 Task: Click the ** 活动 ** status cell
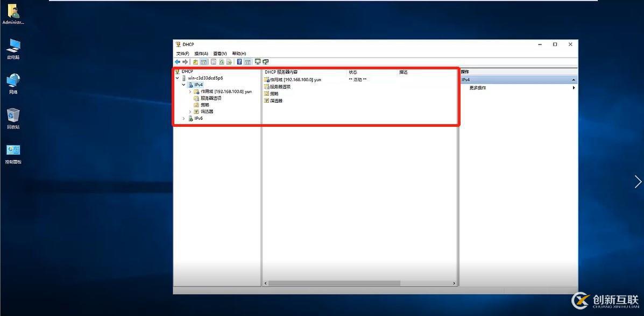point(357,80)
